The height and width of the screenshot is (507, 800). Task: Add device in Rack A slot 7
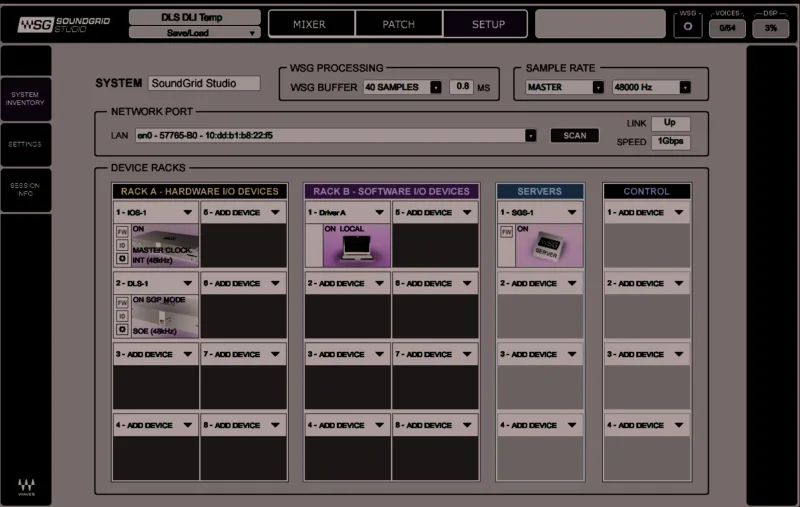pyautogui.click(x=243, y=354)
